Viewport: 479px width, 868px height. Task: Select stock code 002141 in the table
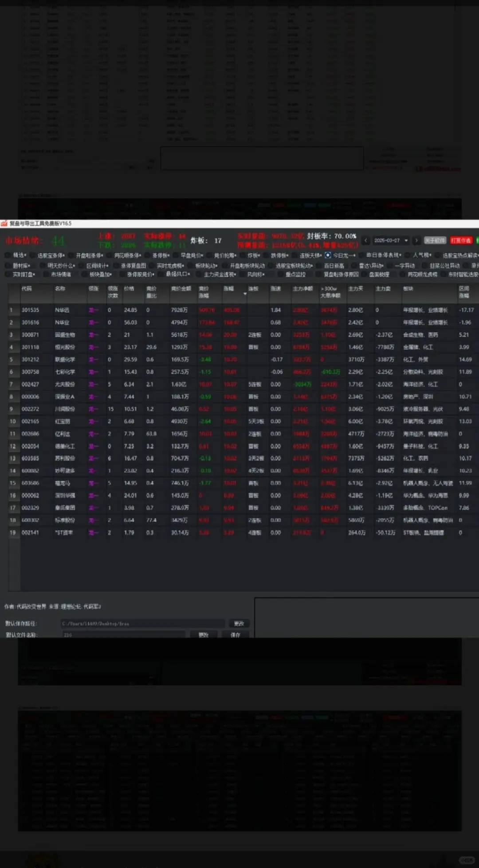point(30,532)
